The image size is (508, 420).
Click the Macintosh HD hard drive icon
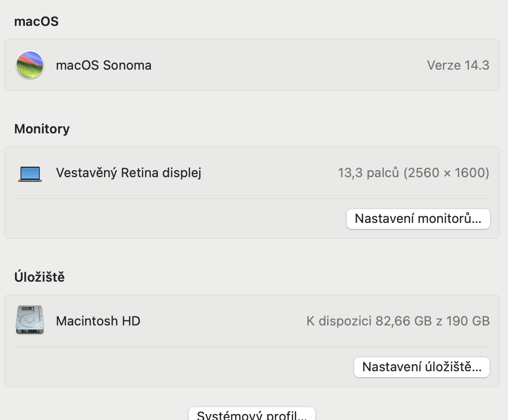pyautogui.click(x=30, y=320)
